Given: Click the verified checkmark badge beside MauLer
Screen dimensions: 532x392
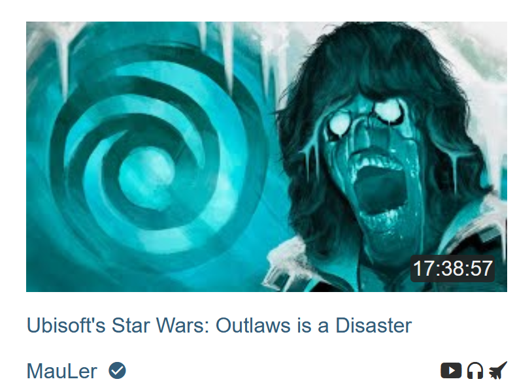Looking at the screenshot, I should tap(117, 370).
